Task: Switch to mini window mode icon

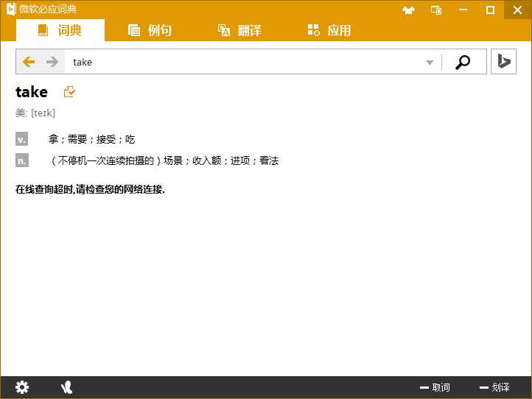Action: [436, 10]
